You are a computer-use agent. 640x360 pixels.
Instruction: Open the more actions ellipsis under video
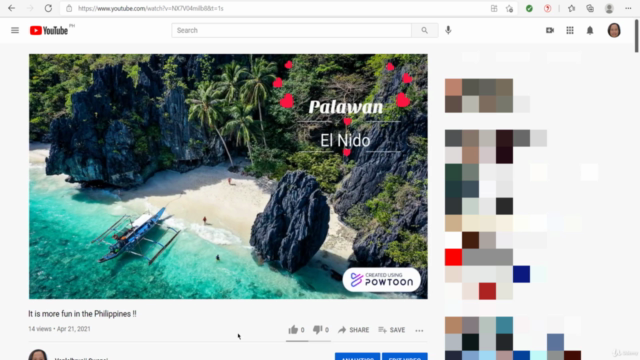tap(419, 331)
